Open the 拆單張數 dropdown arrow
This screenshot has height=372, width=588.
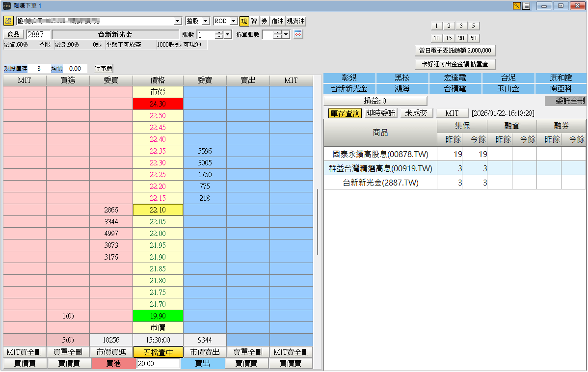[x=286, y=35]
